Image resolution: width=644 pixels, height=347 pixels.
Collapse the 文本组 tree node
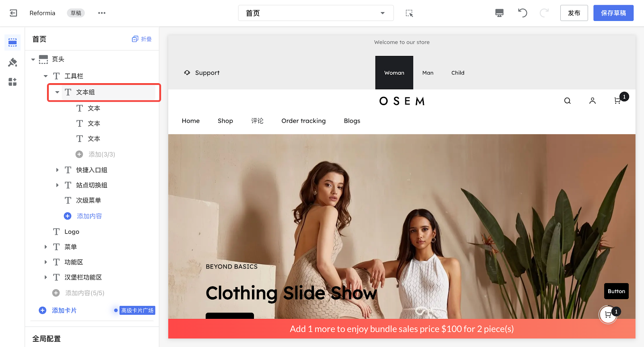tap(57, 92)
